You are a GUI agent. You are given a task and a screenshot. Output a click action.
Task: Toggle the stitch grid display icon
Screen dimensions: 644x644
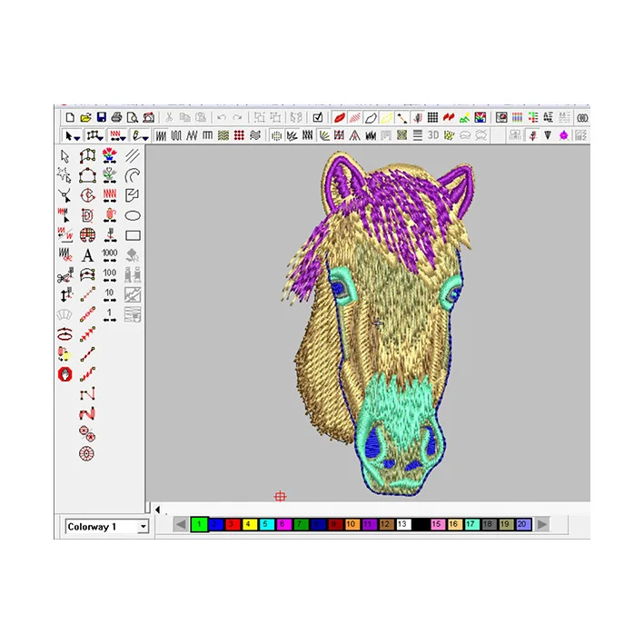(433, 118)
